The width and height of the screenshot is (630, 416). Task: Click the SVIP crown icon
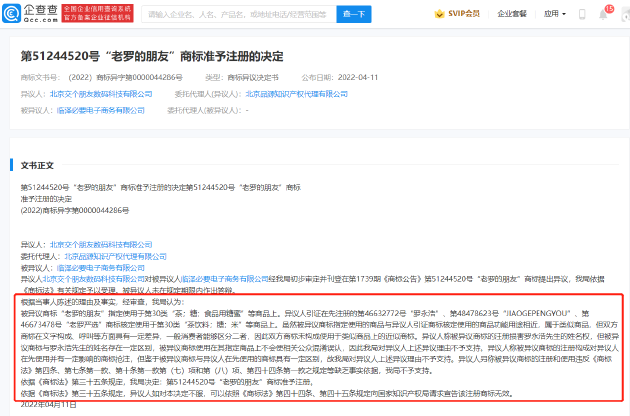click(439, 14)
